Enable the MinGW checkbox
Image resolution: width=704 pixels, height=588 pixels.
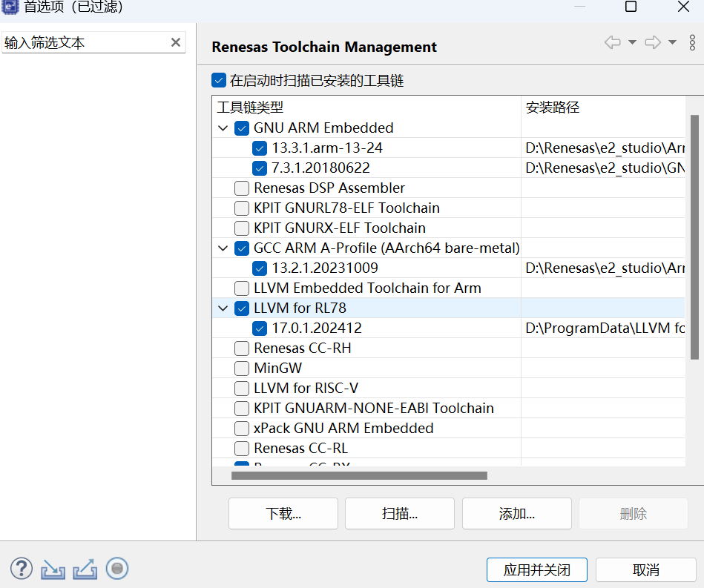point(242,369)
